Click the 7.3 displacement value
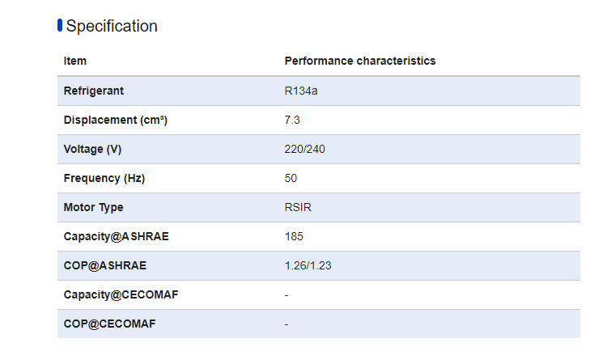The image size is (590, 364). click(292, 120)
